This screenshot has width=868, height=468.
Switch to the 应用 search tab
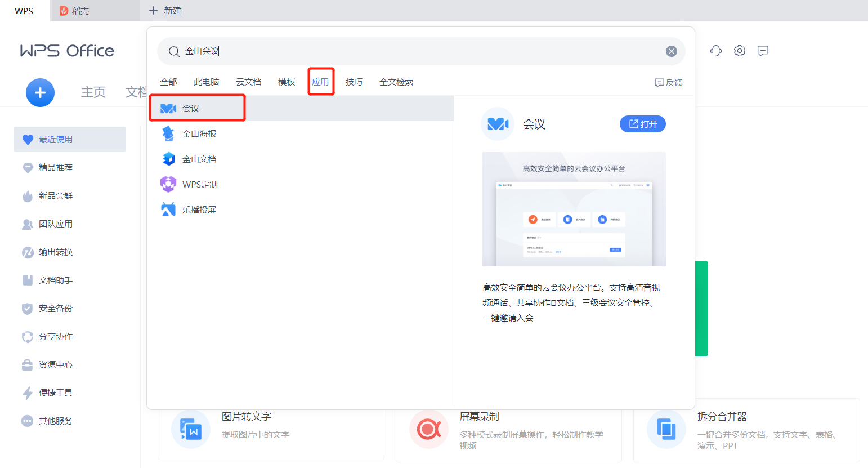(x=320, y=82)
